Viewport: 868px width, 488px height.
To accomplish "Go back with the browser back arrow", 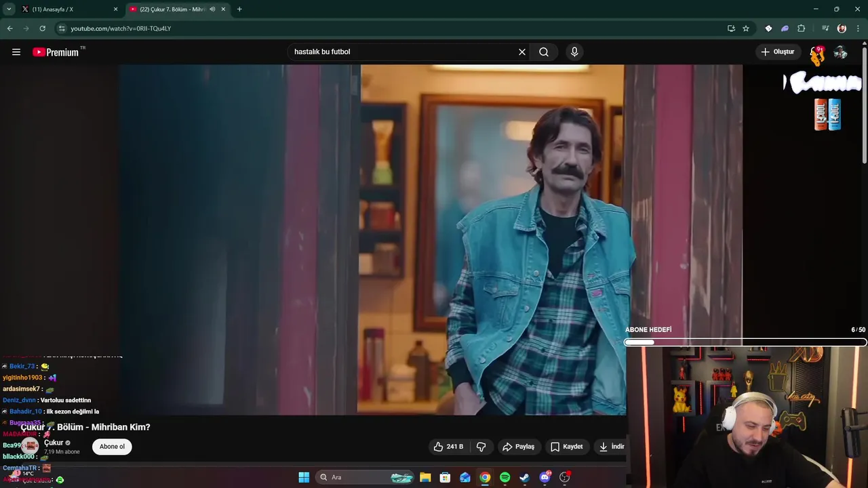I will point(9,28).
